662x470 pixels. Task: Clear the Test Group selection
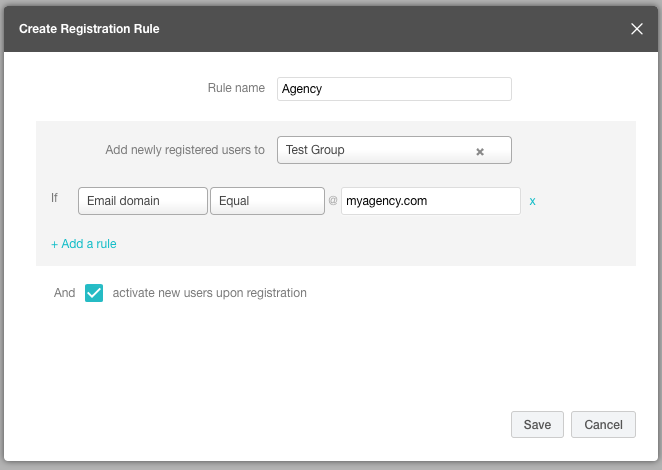click(x=480, y=152)
